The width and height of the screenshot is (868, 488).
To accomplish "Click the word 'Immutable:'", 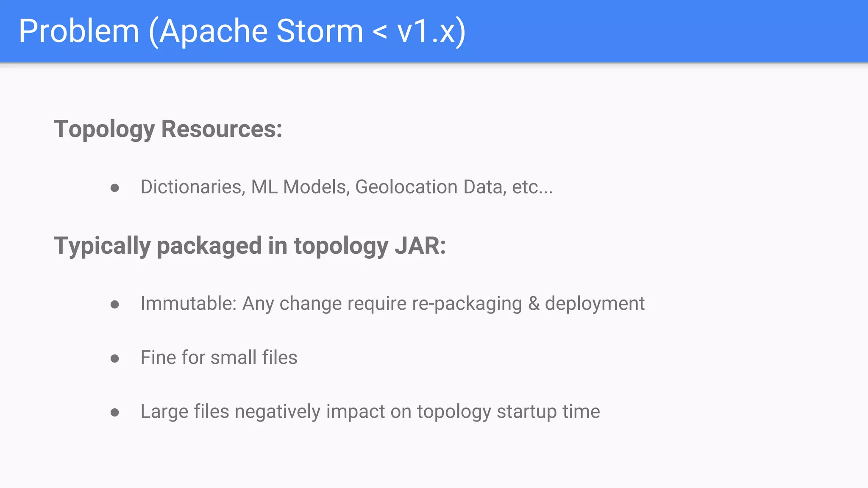I will tap(188, 303).
